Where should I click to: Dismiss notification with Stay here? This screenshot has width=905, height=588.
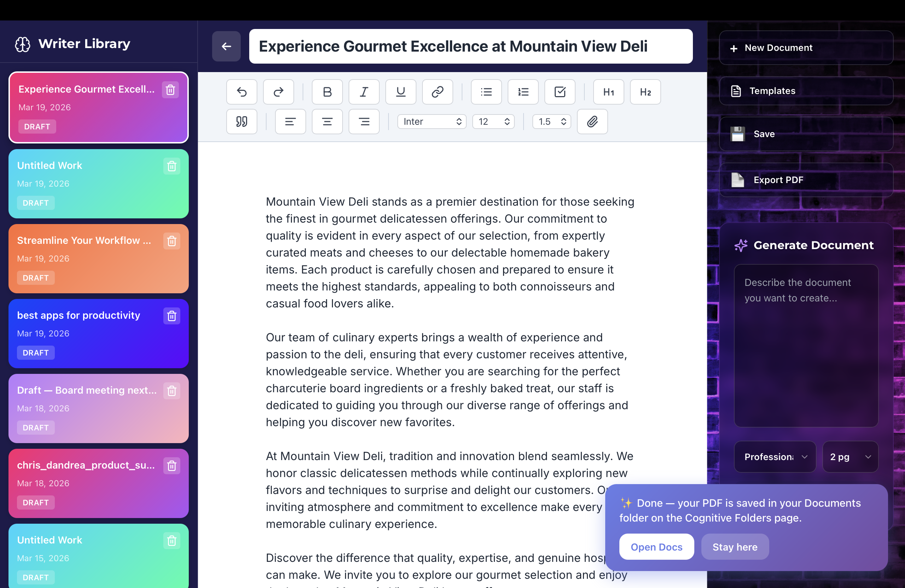pyautogui.click(x=735, y=547)
